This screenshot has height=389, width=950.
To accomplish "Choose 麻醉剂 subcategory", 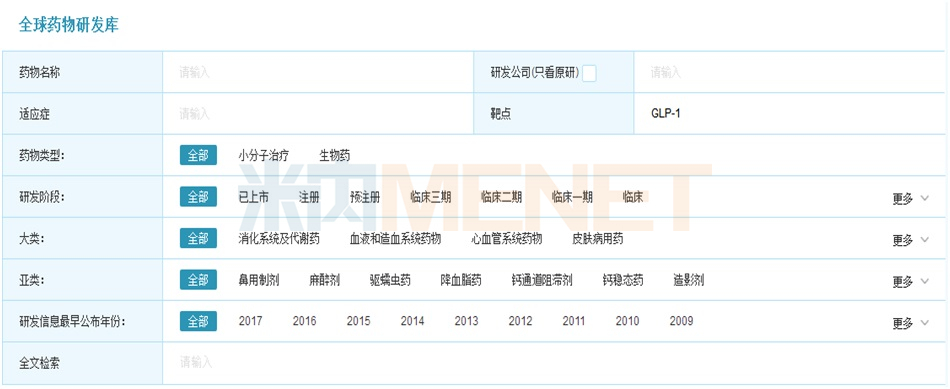I will (324, 280).
